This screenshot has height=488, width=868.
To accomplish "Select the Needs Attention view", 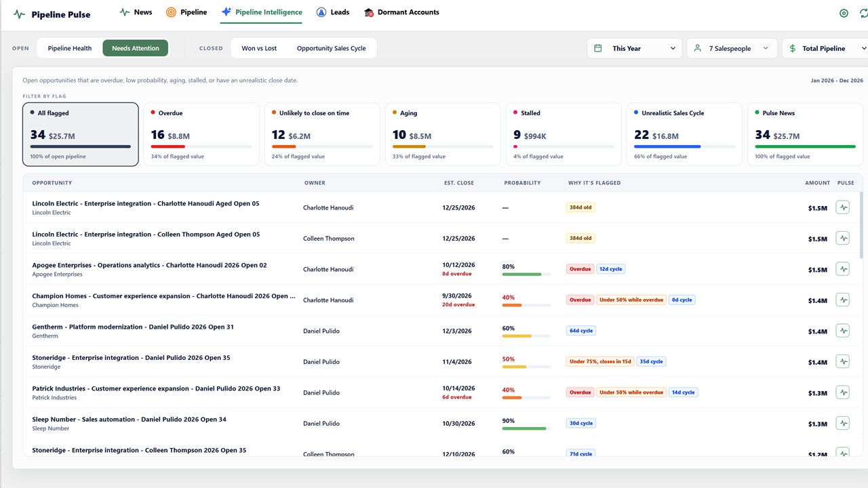I will [136, 48].
